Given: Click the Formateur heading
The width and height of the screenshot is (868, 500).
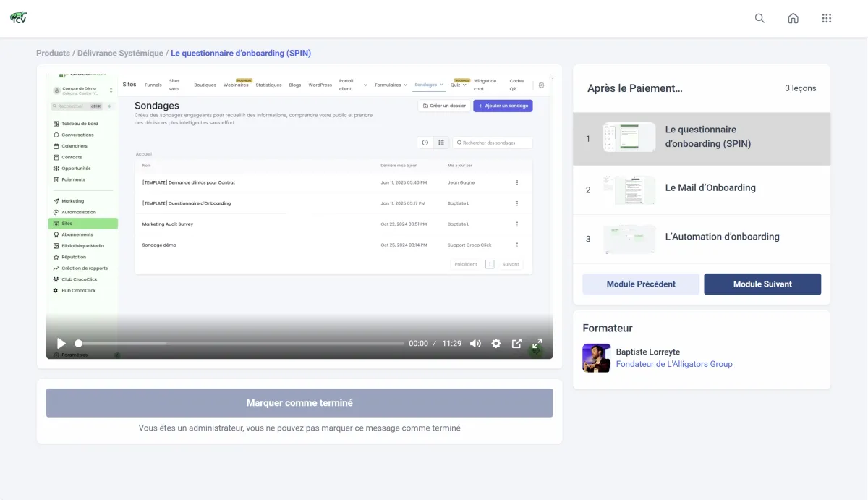Looking at the screenshot, I should tap(608, 329).
